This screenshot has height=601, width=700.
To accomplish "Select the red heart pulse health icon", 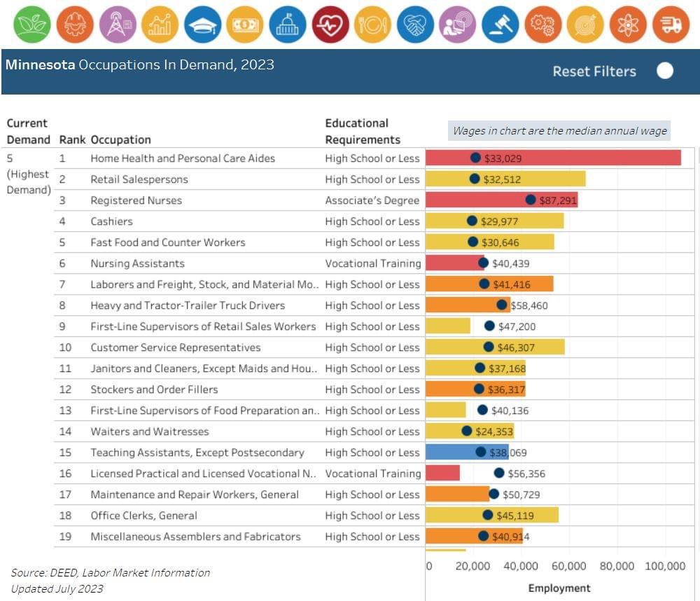I will click(330, 25).
